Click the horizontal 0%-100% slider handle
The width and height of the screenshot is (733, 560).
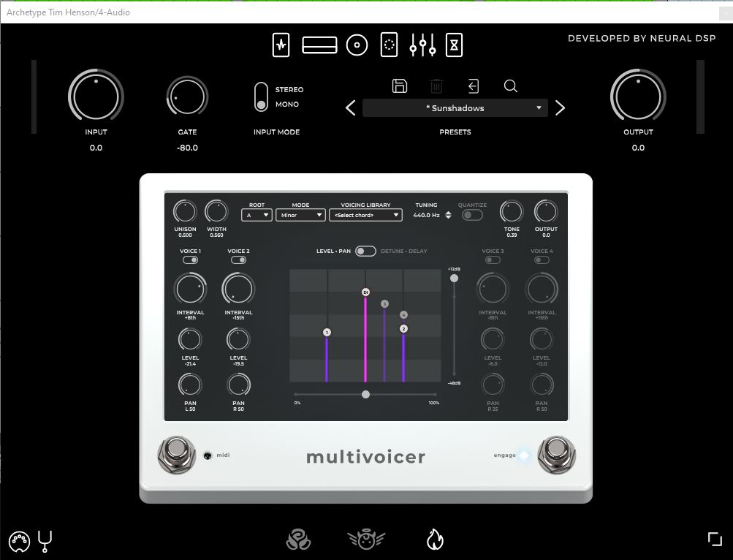(365, 394)
